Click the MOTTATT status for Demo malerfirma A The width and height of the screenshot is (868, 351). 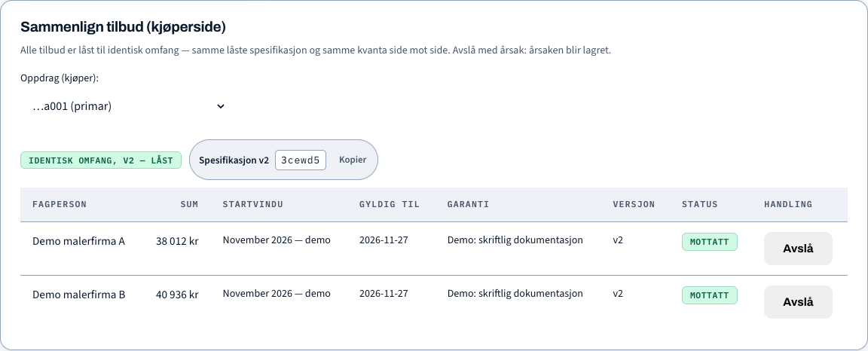709,242
